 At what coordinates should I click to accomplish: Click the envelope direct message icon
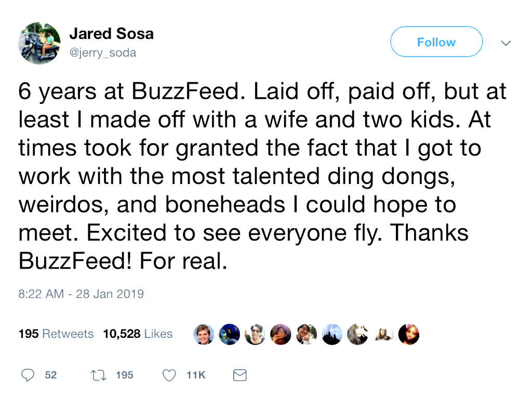(240, 375)
